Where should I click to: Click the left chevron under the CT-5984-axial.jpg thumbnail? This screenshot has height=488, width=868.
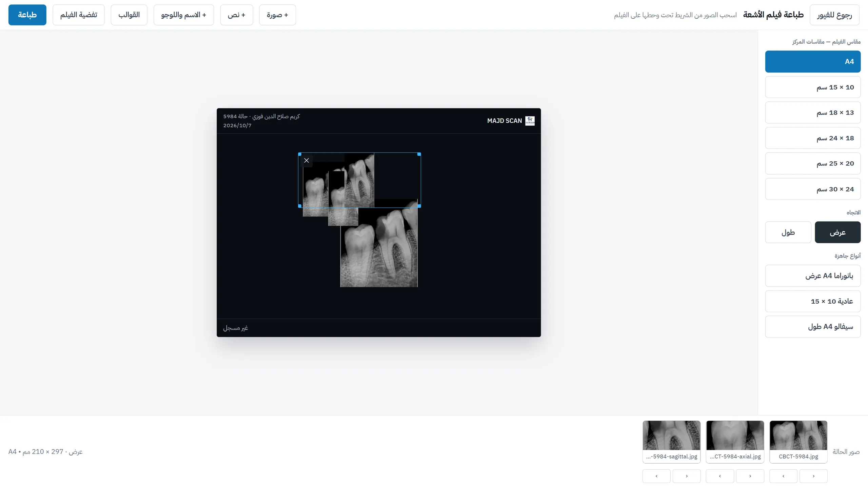(x=720, y=476)
